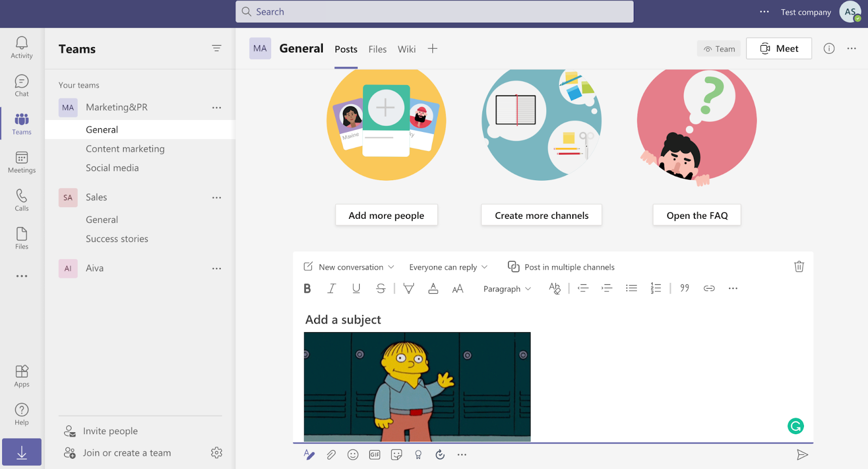Open the text highlight color picker
Image resolution: width=868 pixels, height=469 pixels.
point(409,289)
